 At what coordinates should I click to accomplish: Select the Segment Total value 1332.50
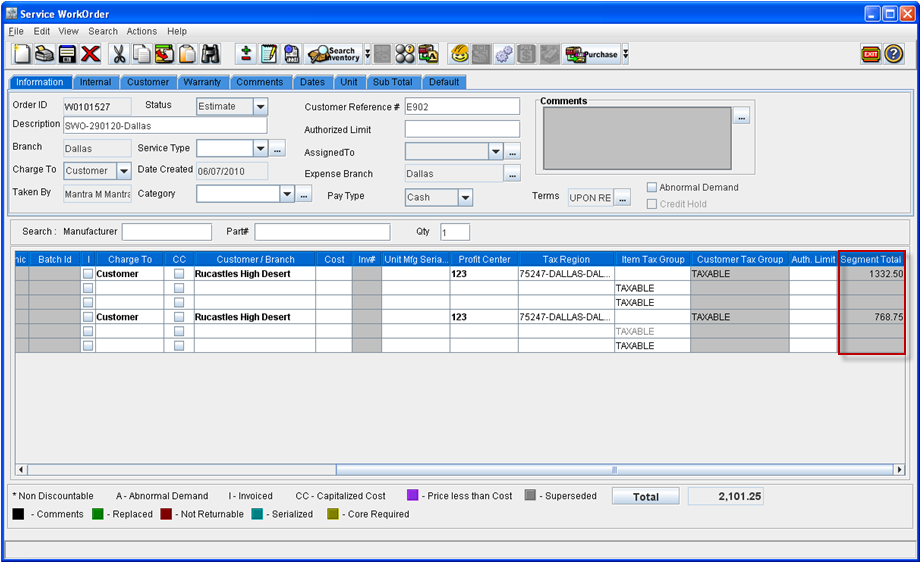tap(871, 274)
